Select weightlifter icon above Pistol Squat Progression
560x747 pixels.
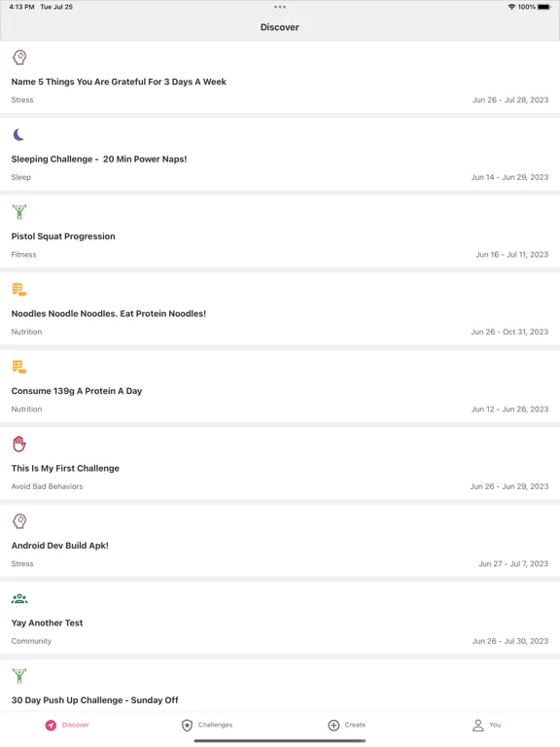[19, 212]
